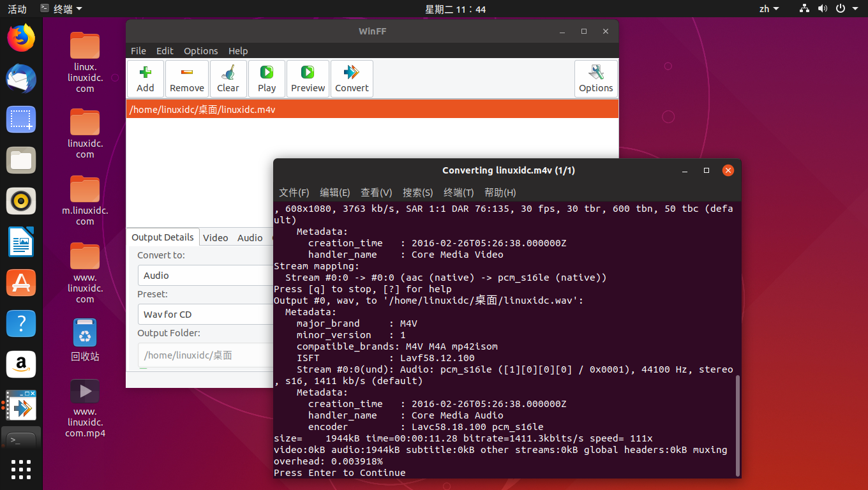Image resolution: width=868 pixels, height=490 pixels.
Task: Open the 终端 application menu in top bar
Action: [x=61, y=9]
